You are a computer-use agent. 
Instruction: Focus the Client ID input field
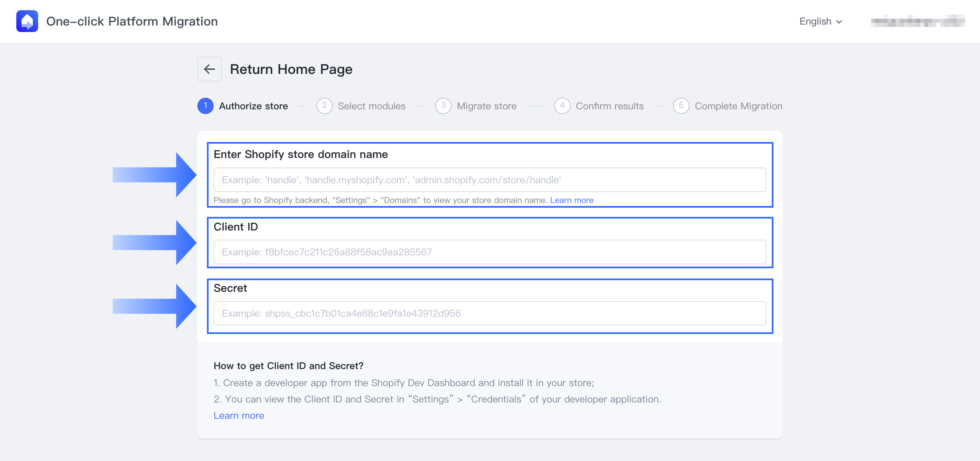click(x=490, y=252)
